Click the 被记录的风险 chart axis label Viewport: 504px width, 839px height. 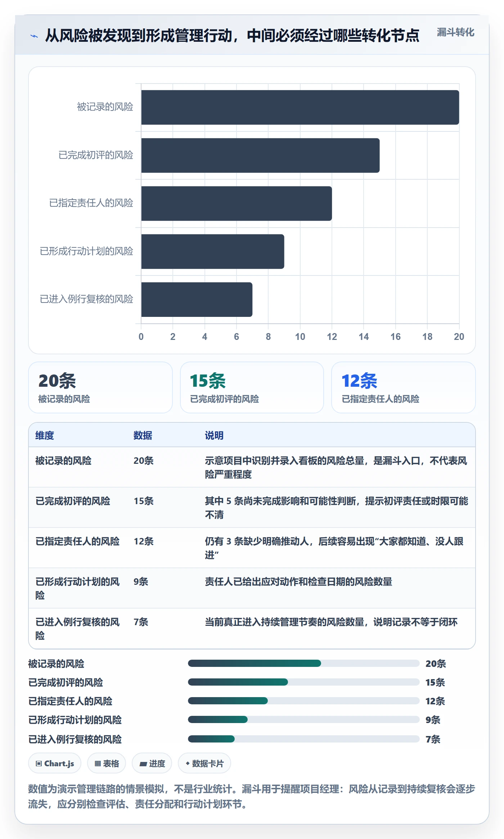pos(105,107)
